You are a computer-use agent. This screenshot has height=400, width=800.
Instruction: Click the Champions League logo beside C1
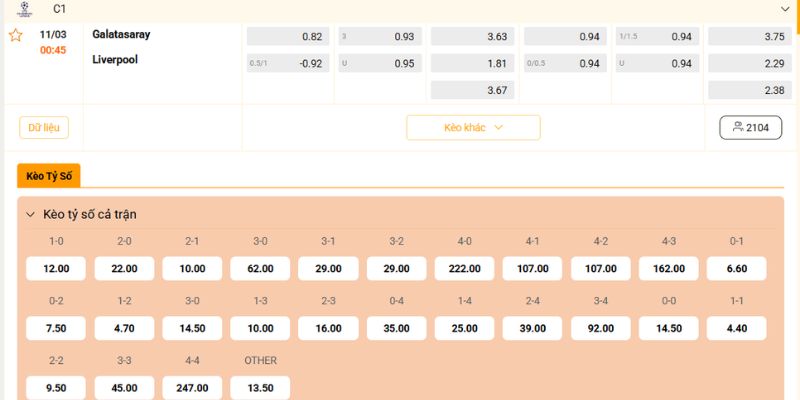coord(24,9)
